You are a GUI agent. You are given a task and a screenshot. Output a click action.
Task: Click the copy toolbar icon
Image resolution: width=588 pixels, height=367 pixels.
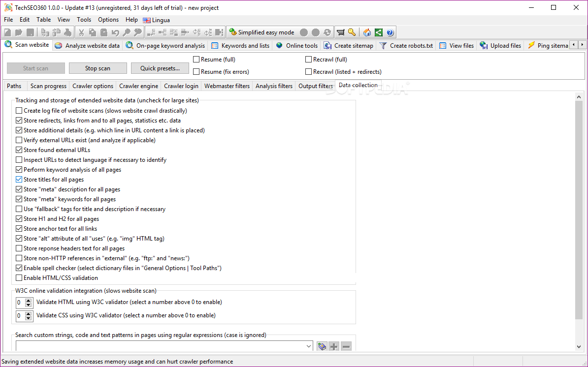[92, 32]
